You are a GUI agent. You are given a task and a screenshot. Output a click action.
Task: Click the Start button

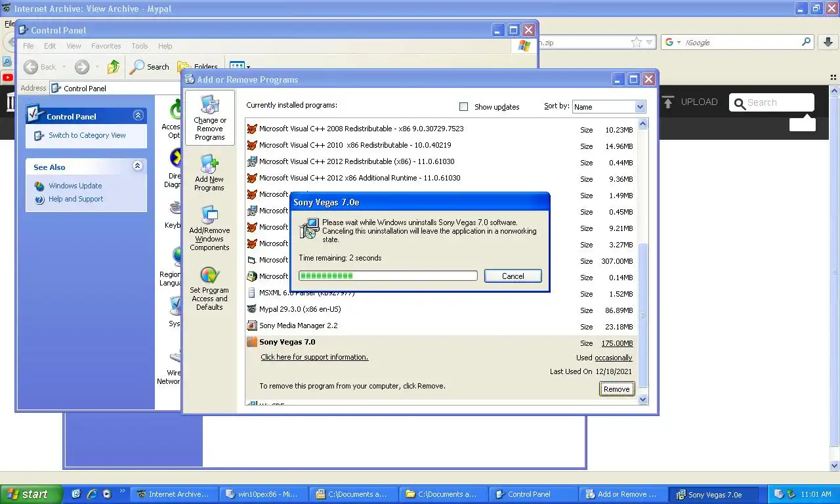click(x=31, y=494)
